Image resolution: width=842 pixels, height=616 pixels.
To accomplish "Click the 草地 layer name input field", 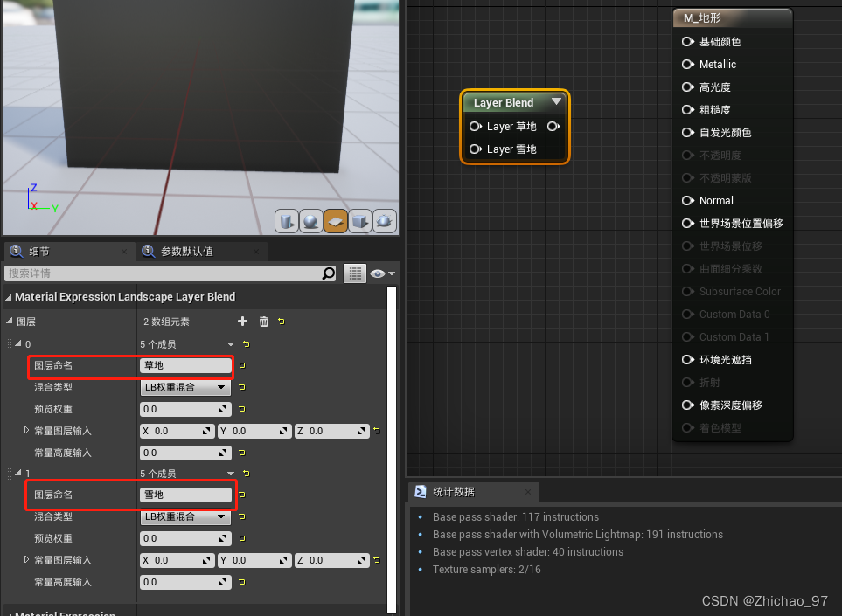I will pyautogui.click(x=185, y=366).
